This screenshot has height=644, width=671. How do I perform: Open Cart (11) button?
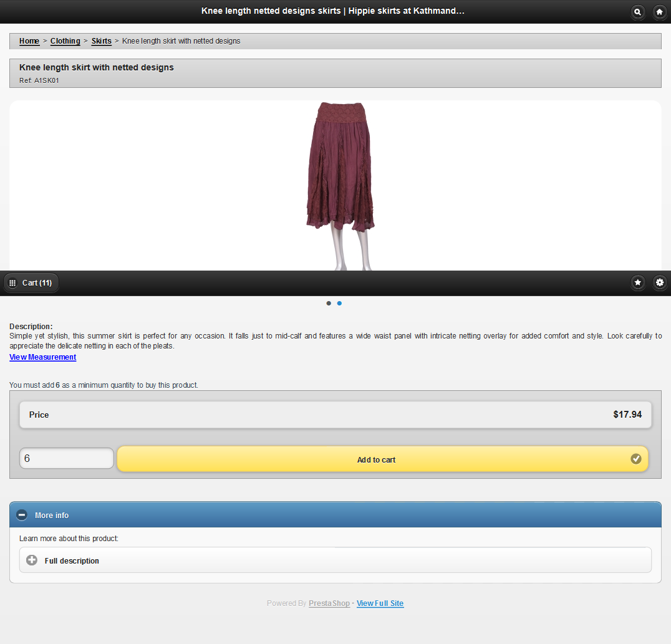click(31, 283)
